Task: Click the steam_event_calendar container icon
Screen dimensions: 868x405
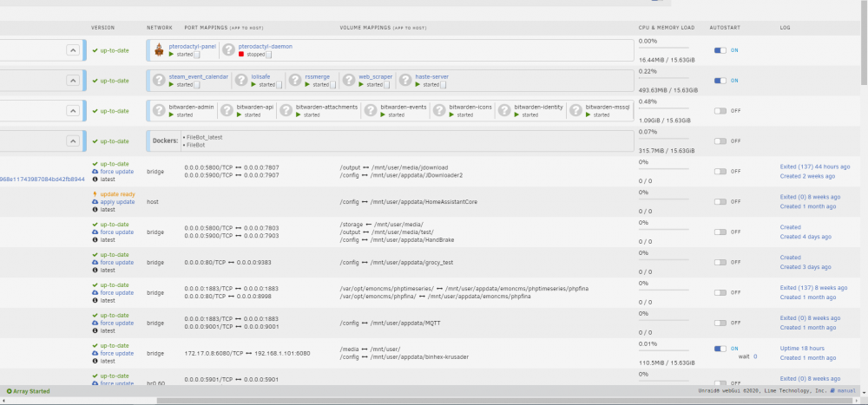Action: point(160,81)
